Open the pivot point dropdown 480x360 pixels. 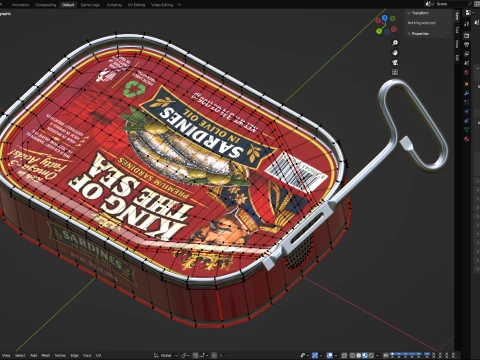[186, 355]
